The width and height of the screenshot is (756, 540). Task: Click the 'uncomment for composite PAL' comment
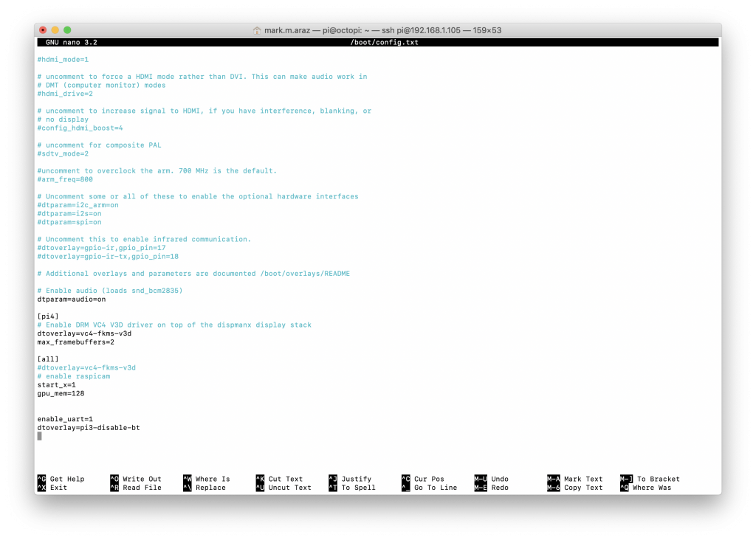pyautogui.click(x=100, y=145)
